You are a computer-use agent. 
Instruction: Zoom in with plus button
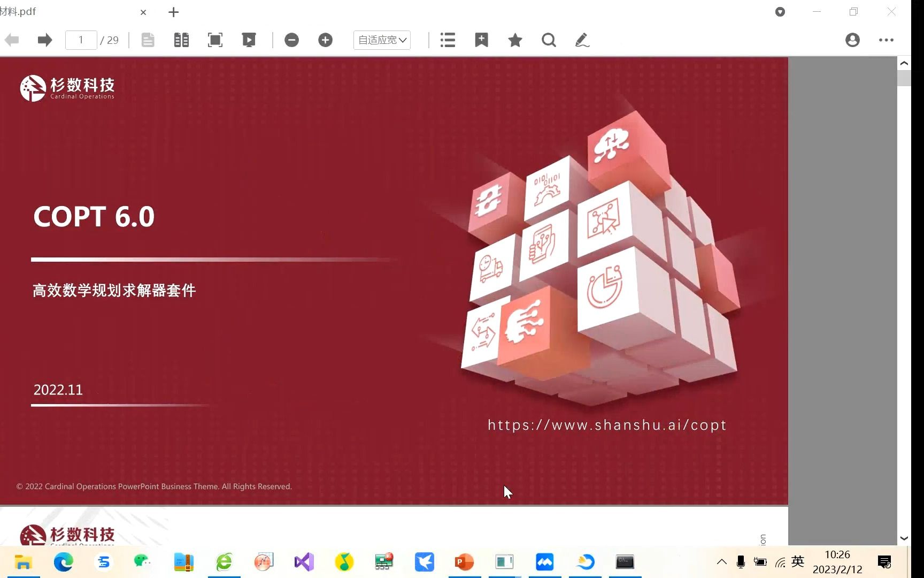(325, 40)
